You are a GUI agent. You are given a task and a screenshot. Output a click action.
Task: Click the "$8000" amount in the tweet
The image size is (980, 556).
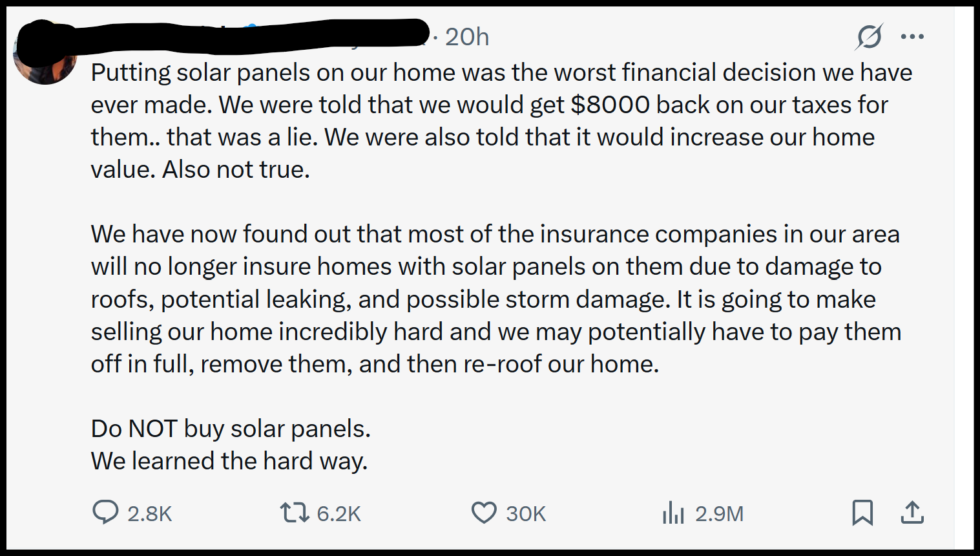pos(610,105)
